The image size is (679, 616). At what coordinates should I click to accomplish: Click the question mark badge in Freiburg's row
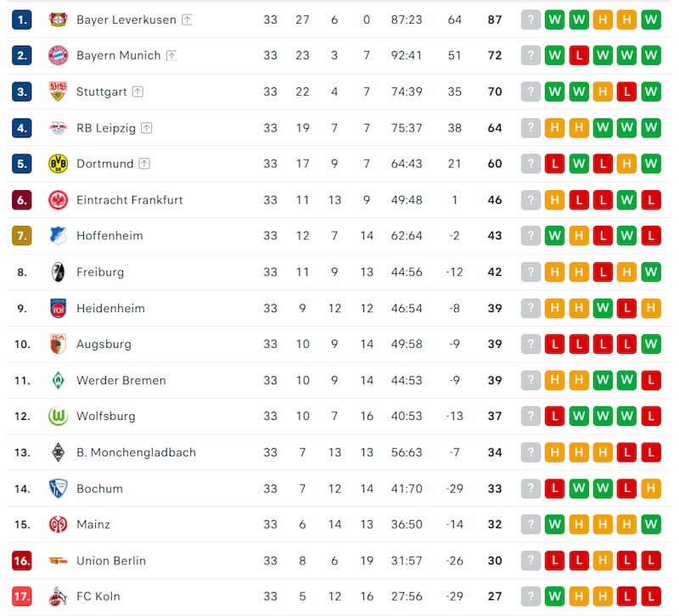click(x=530, y=272)
